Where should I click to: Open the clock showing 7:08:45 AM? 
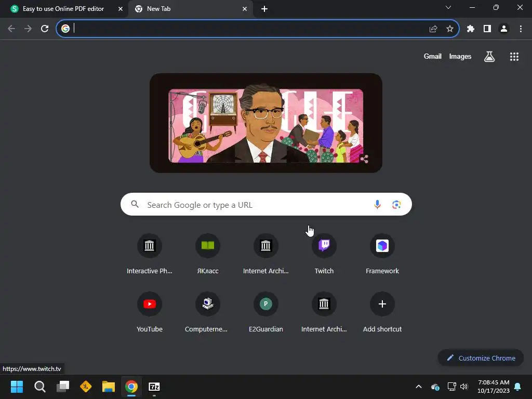click(494, 387)
